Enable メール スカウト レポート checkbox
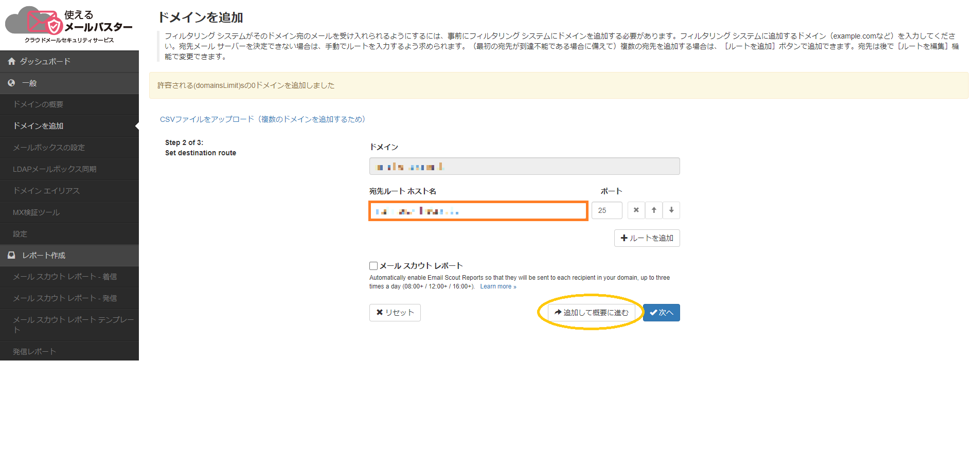Screen dimensions: 980x451 click(x=373, y=266)
